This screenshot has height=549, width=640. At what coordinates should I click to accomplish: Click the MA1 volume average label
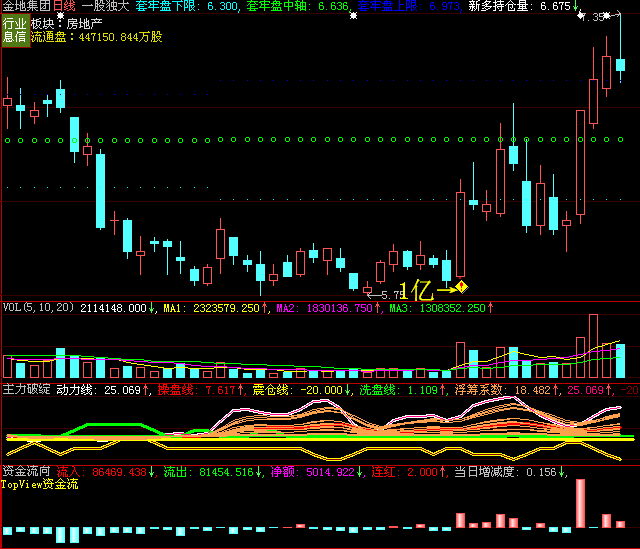[212, 308]
